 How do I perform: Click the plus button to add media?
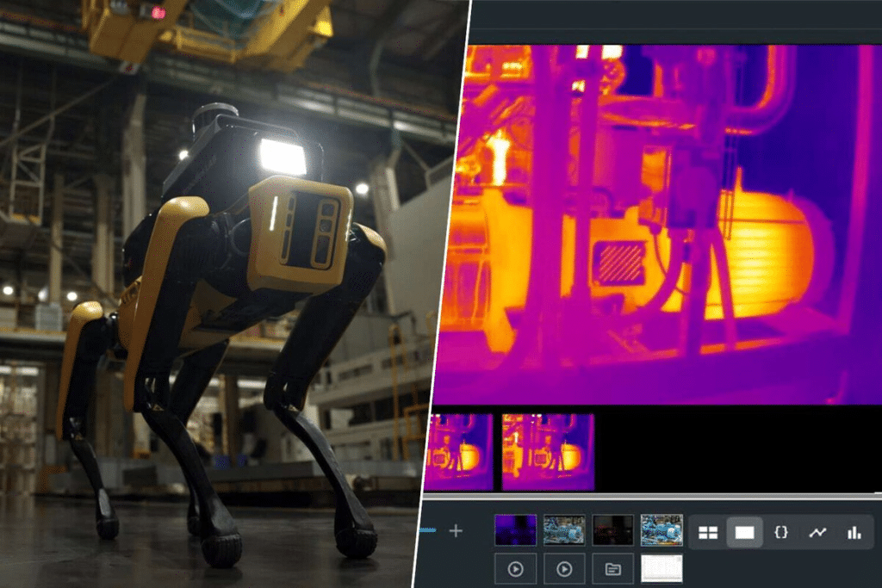pos(455,531)
